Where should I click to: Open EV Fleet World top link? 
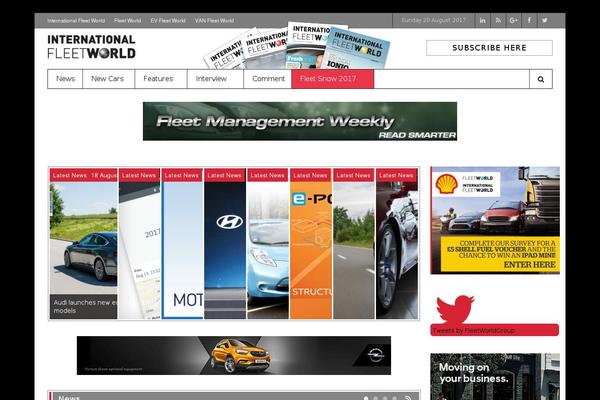168,21
